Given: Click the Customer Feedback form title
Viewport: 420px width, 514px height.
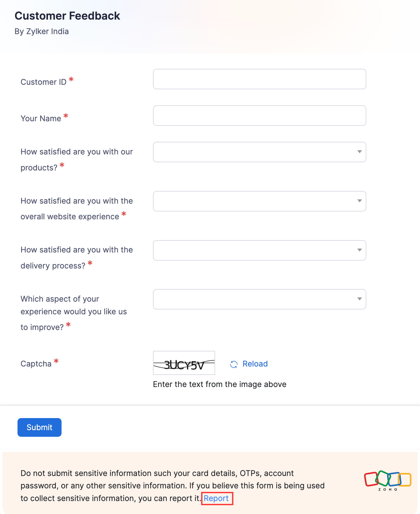Looking at the screenshot, I should tap(67, 15).
